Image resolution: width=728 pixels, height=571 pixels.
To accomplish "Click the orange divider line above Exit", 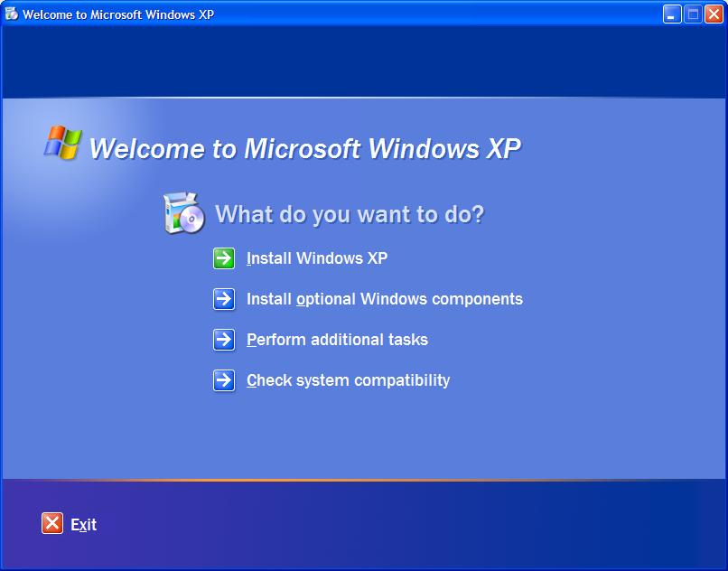I will coord(364,480).
